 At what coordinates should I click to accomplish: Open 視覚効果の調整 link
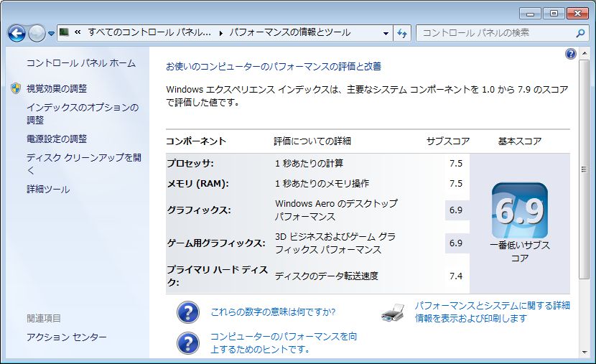click(x=57, y=88)
